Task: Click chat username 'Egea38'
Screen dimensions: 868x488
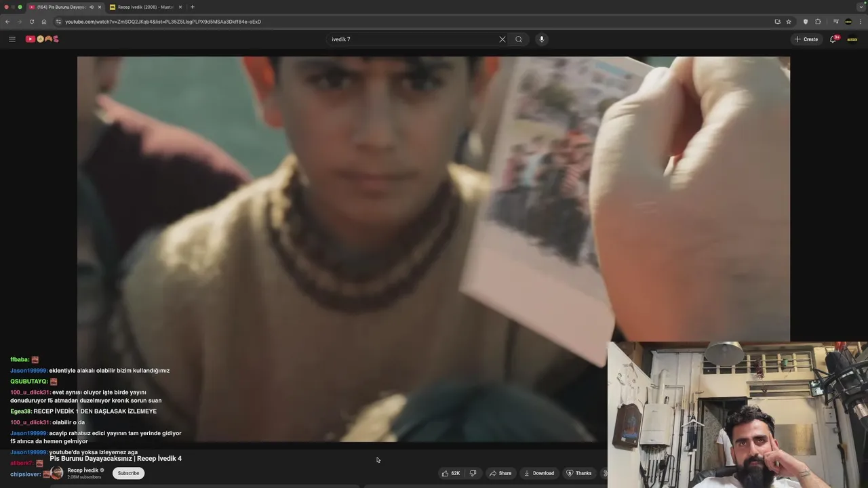Action: 20,411
